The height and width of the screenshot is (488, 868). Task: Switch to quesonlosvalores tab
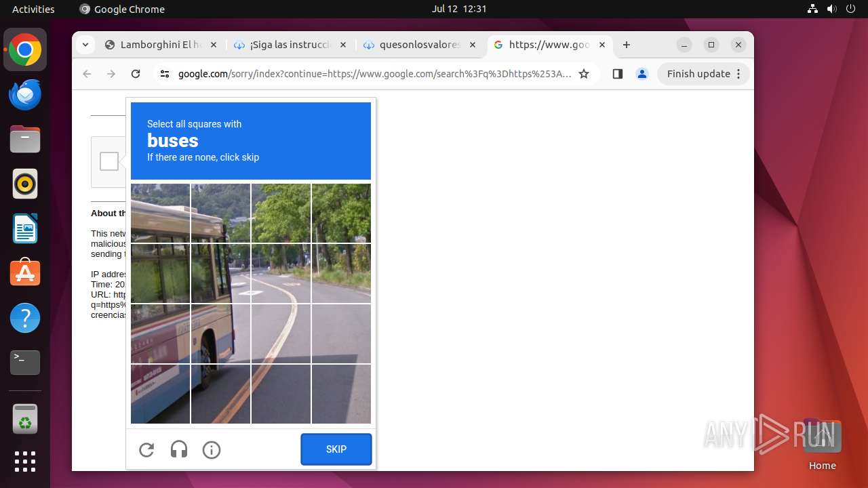(x=420, y=45)
